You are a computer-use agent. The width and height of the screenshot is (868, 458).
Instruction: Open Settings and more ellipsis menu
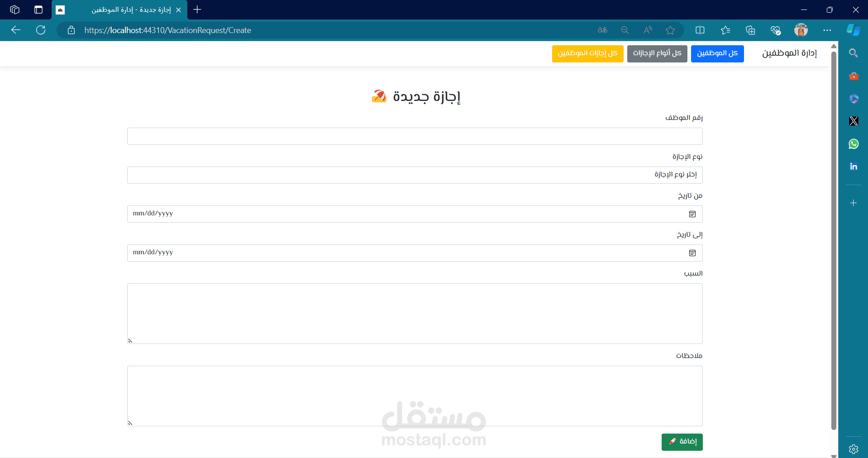tap(827, 30)
